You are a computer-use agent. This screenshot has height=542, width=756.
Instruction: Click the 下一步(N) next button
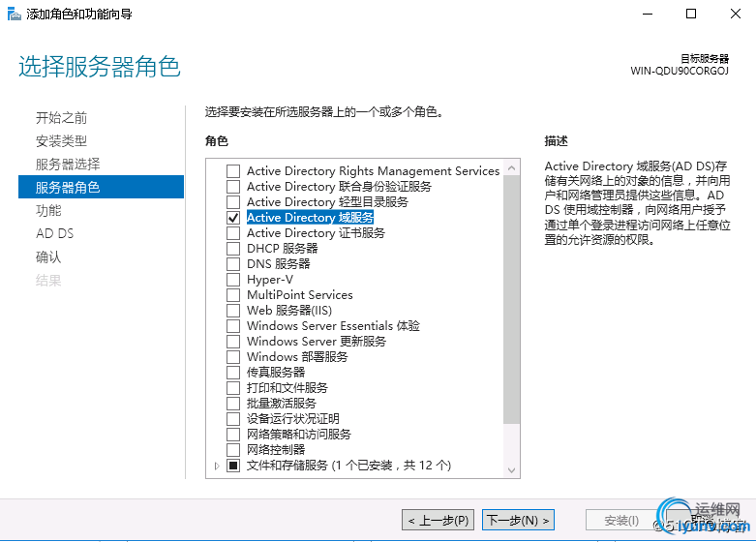click(x=518, y=521)
